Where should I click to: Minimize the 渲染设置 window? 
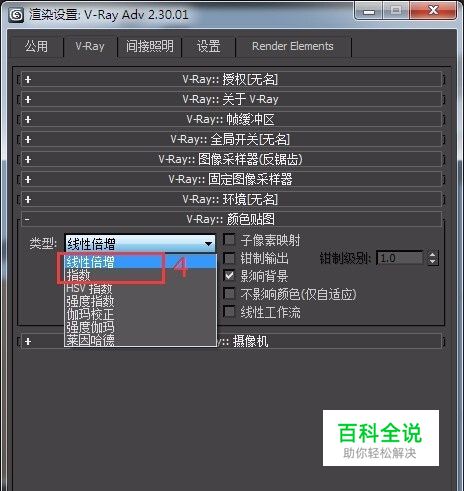pos(369,12)
